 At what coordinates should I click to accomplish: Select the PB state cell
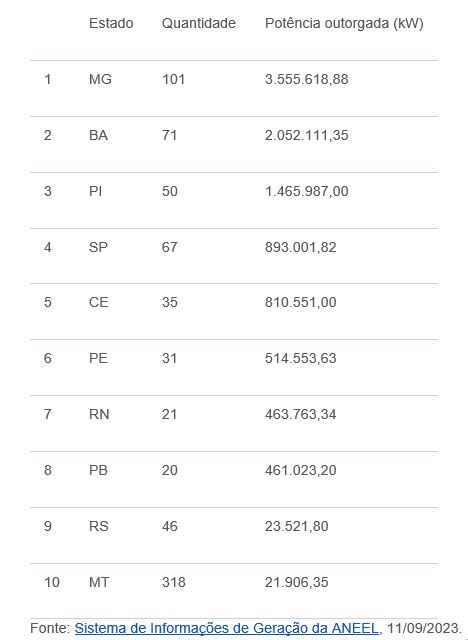pos(98,470)
